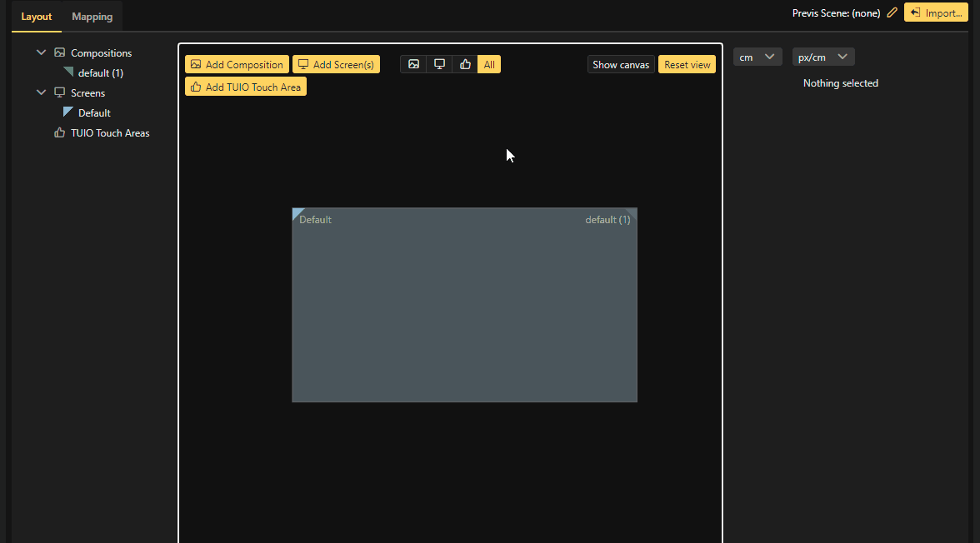
Task: Show only screens with monitor filter icon
Action: click(x=439, y=64)
